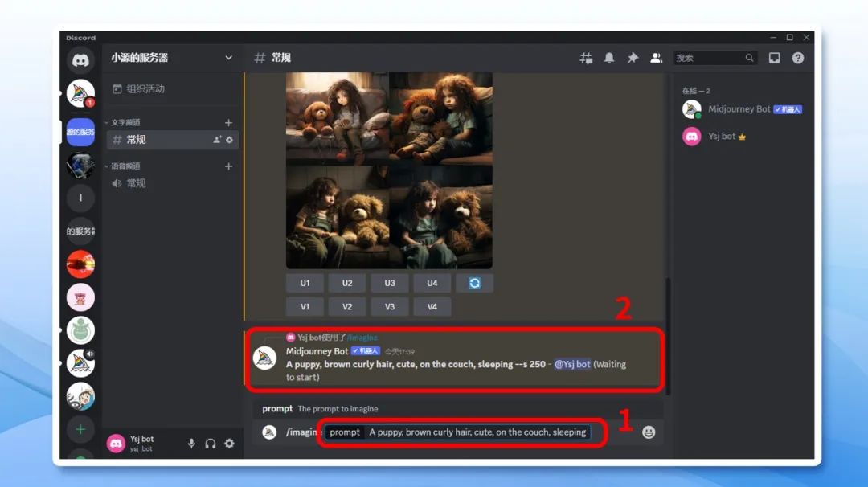Open notification settings bell icon
This screenshot has width=868, height=487.
(609, 58)
